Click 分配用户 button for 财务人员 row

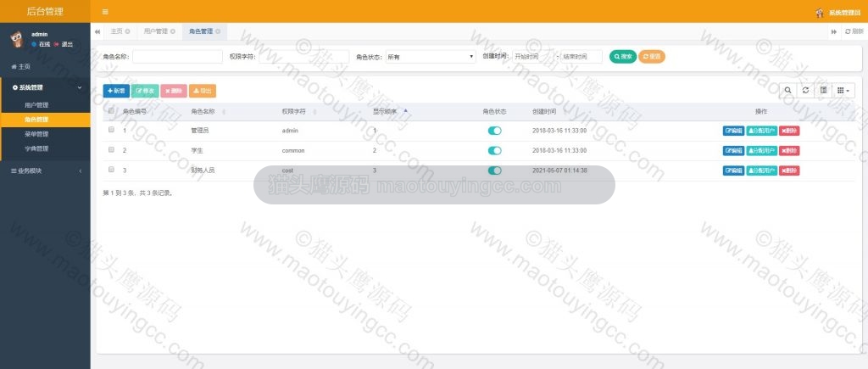(x=762, y=171)
